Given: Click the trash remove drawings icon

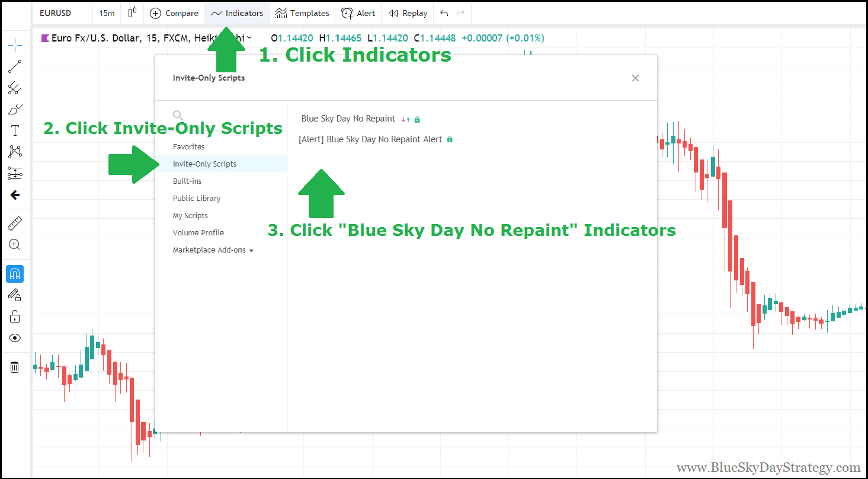Looking at the screenshot, I should [x=15, y=367].
